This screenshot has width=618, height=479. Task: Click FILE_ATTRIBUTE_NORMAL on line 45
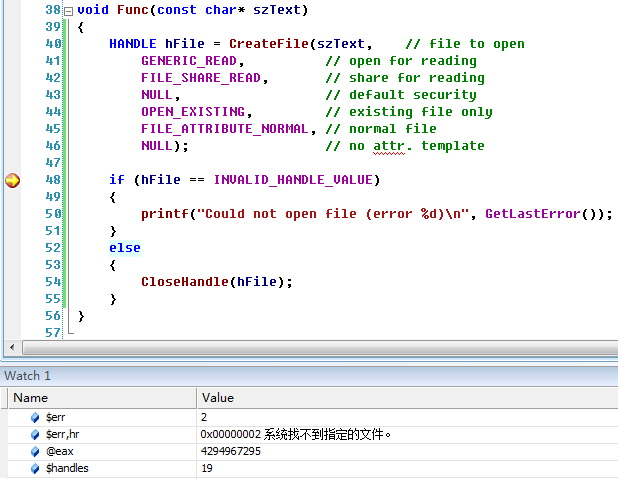[x=225, y=129]
